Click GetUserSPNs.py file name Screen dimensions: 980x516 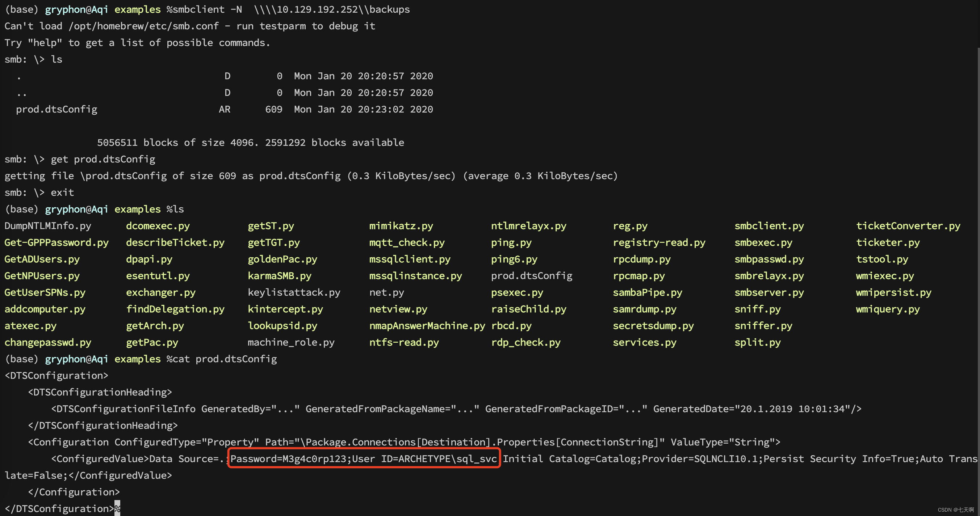tap(45, 293)
